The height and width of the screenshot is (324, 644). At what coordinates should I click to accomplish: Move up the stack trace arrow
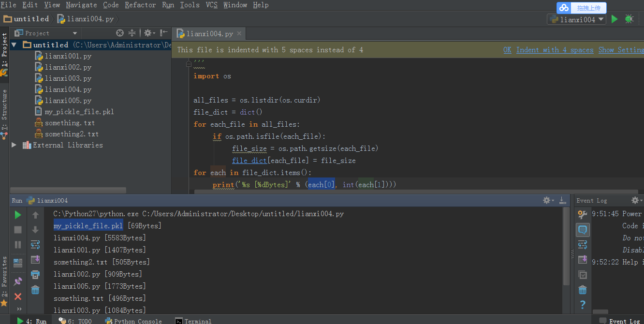pos(35,215)
